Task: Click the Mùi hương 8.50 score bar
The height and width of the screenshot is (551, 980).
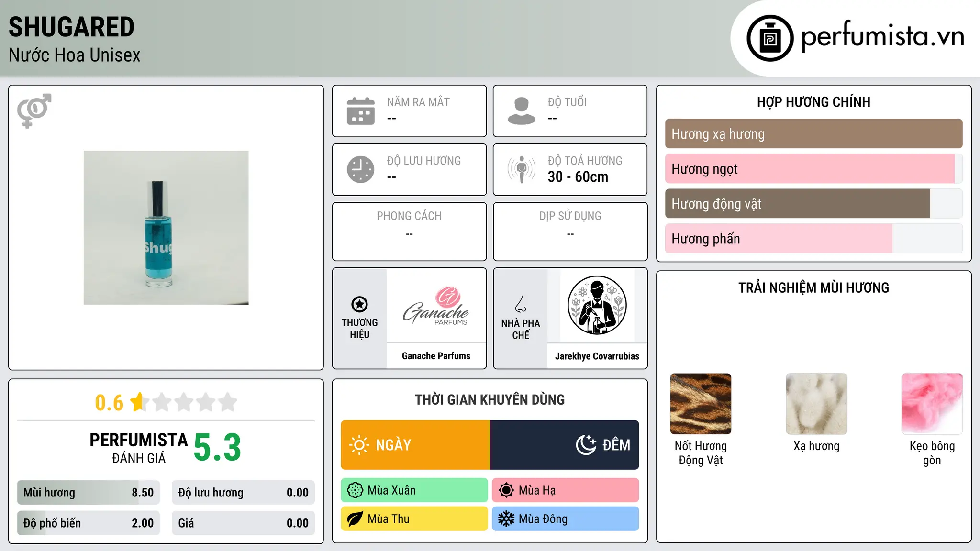Action: pos(89,493)
